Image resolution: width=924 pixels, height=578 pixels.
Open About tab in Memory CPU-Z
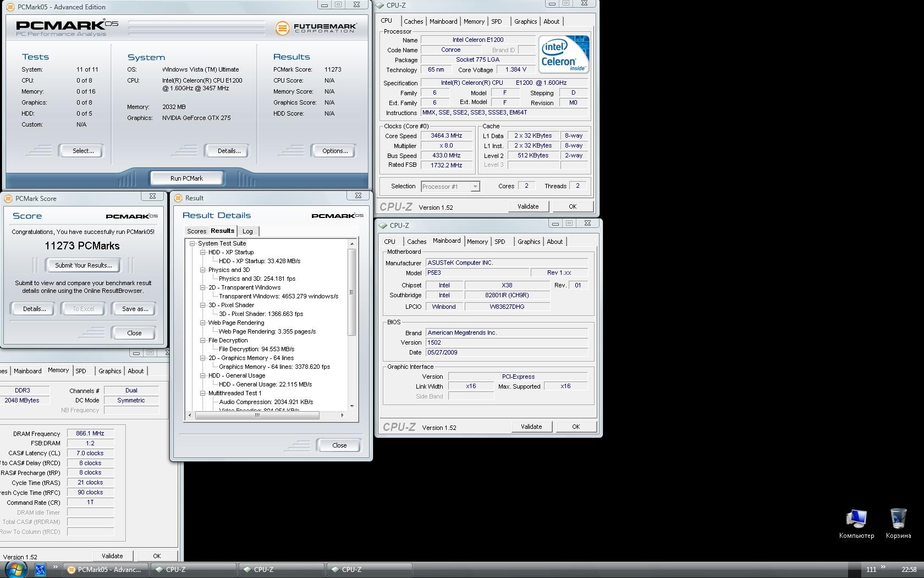click(136, 371)
